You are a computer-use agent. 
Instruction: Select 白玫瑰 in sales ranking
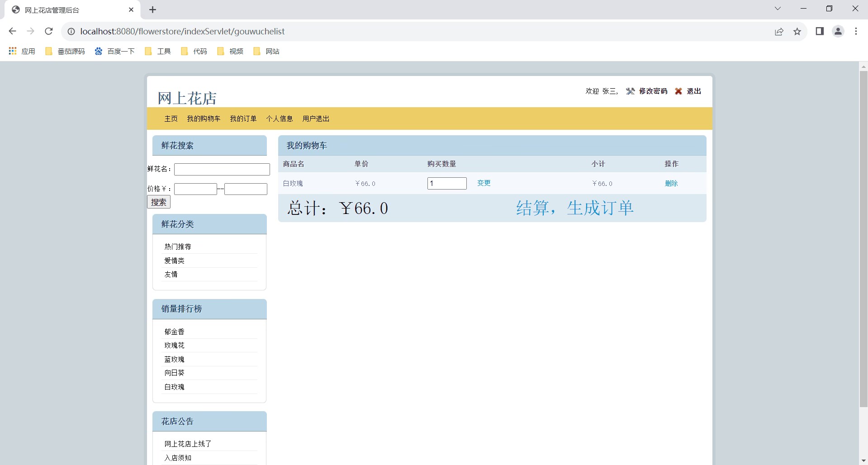tap(175, 387)
